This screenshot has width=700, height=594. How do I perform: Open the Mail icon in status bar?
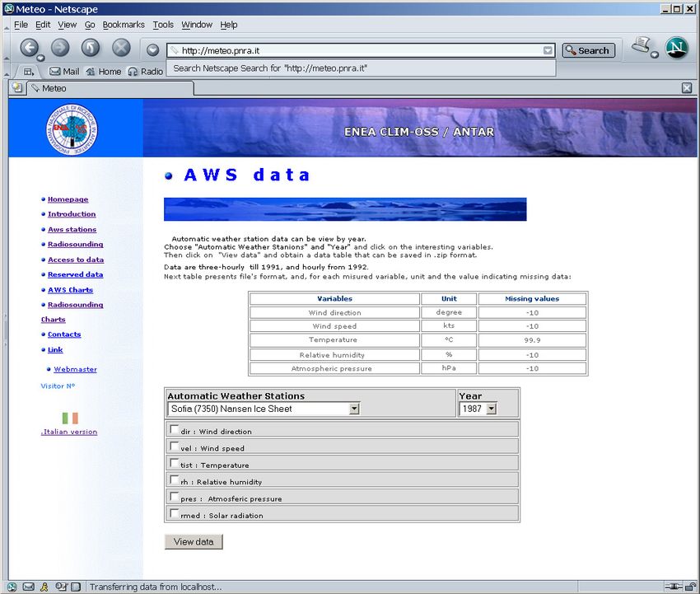tap(29, 587)
